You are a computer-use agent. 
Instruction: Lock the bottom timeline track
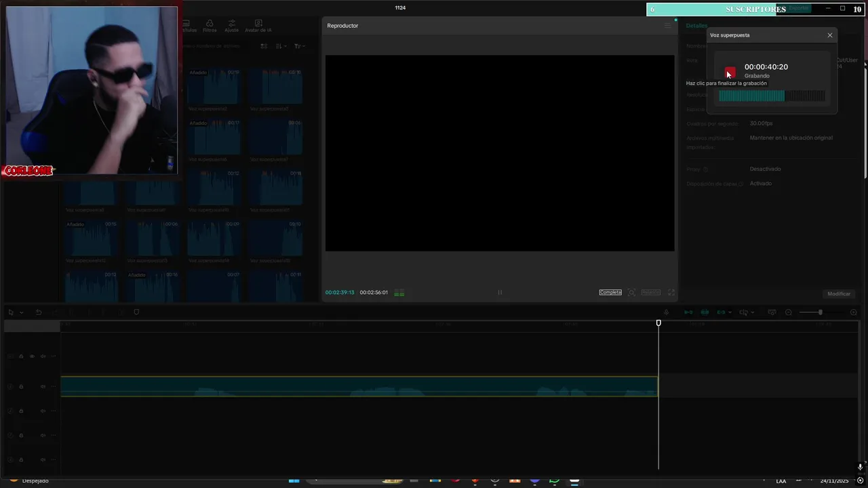[21, 460]
